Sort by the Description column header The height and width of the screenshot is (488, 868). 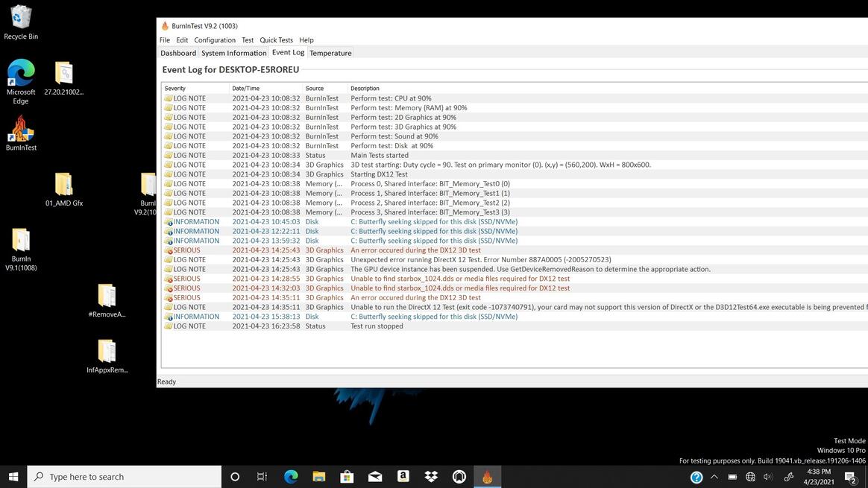tap(608, 89)
